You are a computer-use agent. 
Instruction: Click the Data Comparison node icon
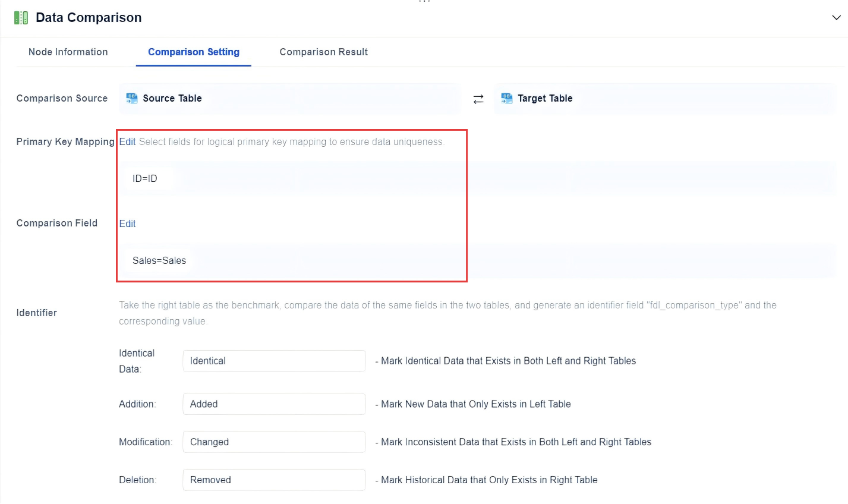(21, 18)
